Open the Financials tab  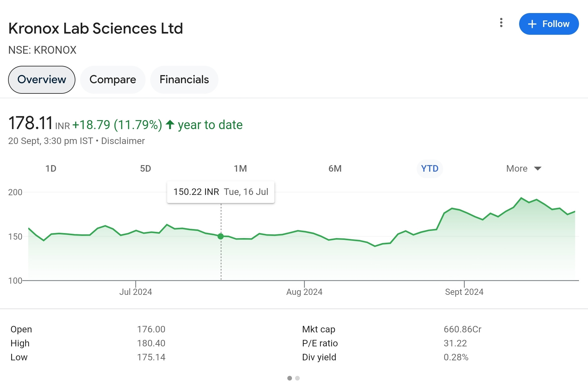184,80
